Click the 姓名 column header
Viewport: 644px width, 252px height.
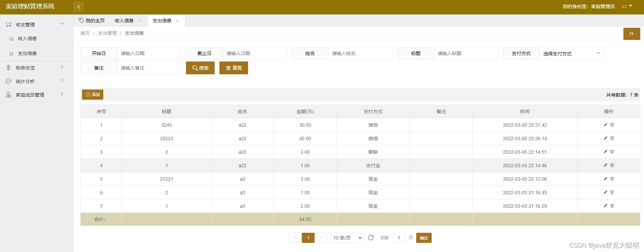pyautogui.click(x=242, y=111)
